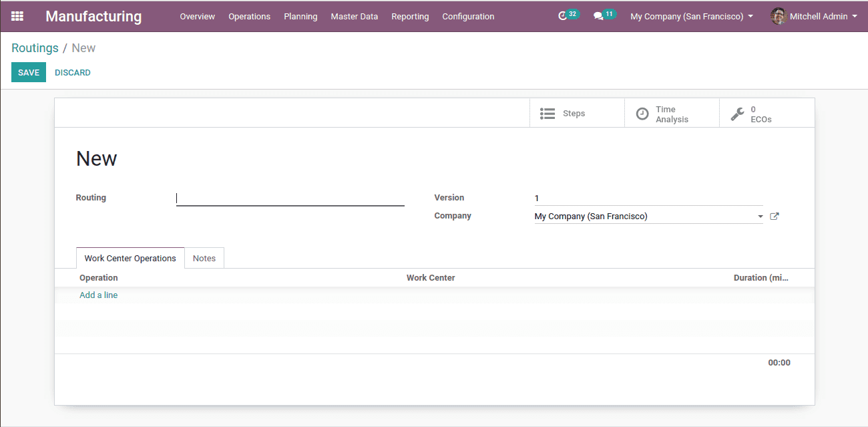Screen dimensions: 868x427
Task: Open the apps grid menu icon
Action: click(17, 16)
